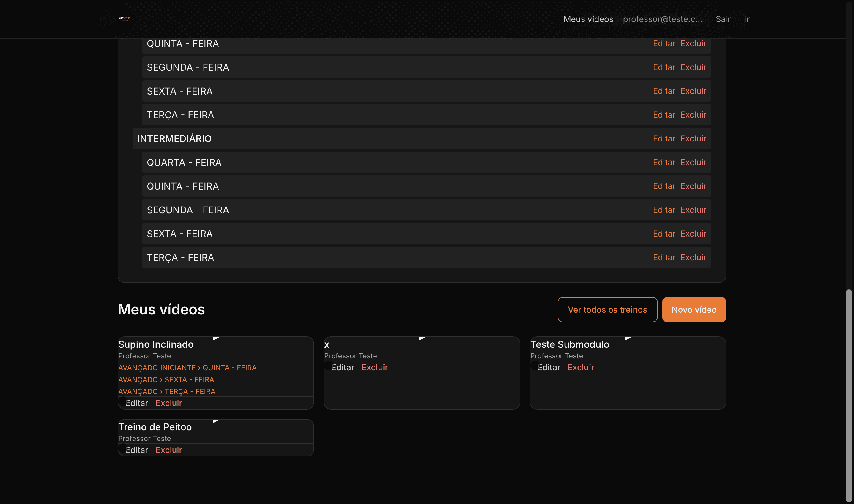Screen dimensions: 854x504
Task: Open Meus vídeos in the top navigation
Action: coord(588,19)
